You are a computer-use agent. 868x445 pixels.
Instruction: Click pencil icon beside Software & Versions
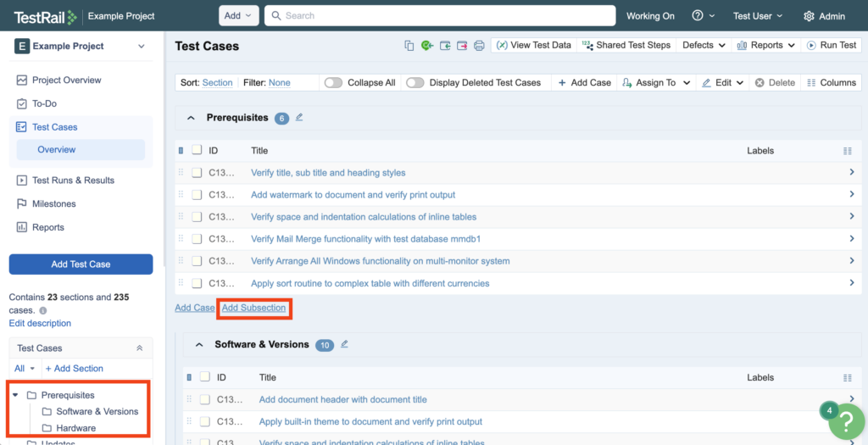click(x=344, y=344)
